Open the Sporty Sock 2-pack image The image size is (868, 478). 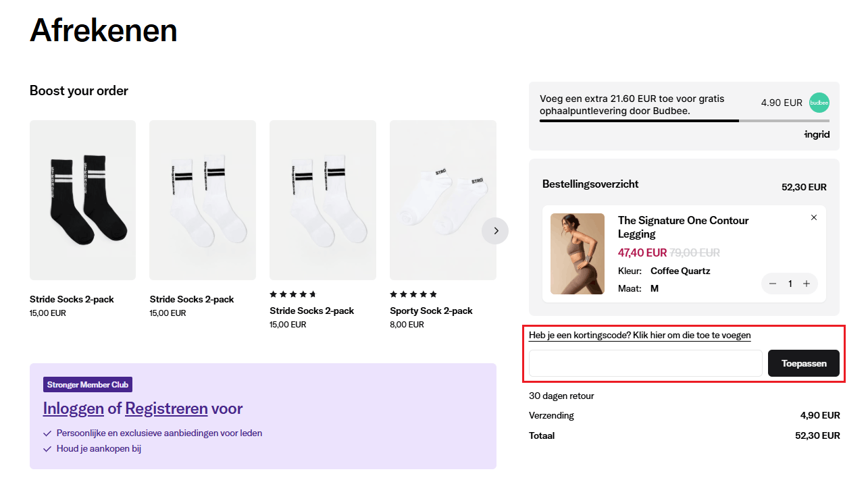pyautogui.click(x=443, y=200)
